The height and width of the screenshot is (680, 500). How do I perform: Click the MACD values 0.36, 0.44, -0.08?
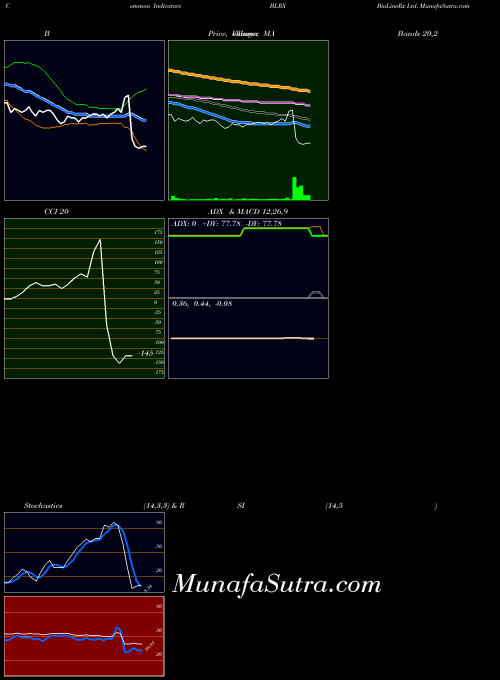[202, 304]
